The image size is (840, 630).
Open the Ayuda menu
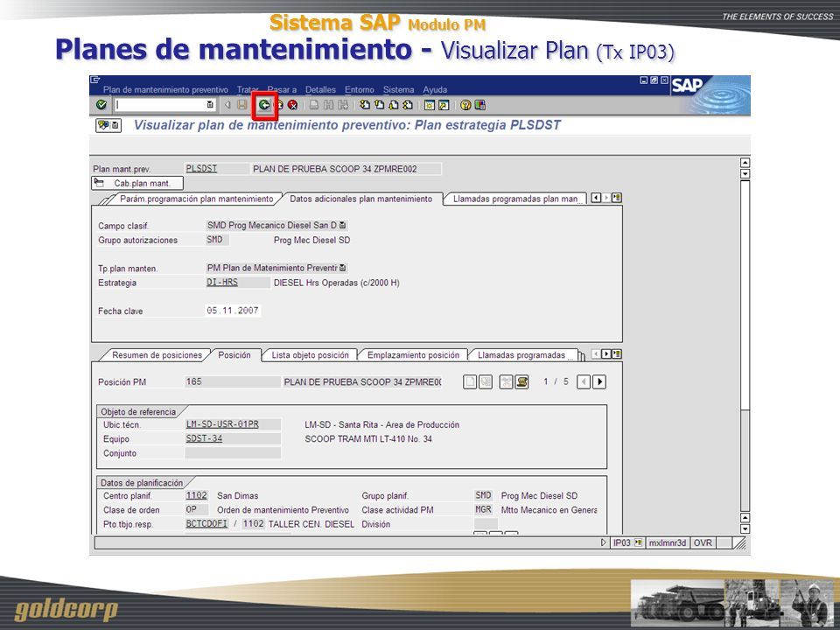tap(435, 89)
